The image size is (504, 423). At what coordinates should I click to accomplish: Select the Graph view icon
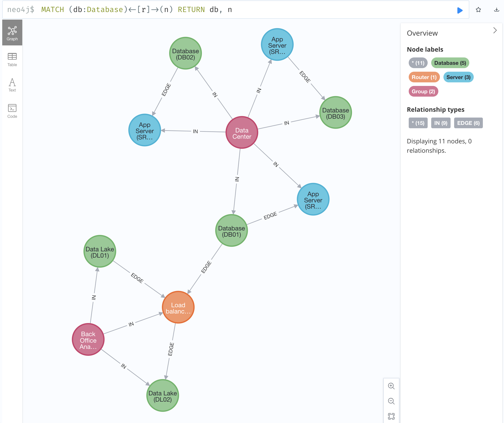point(12,33)
